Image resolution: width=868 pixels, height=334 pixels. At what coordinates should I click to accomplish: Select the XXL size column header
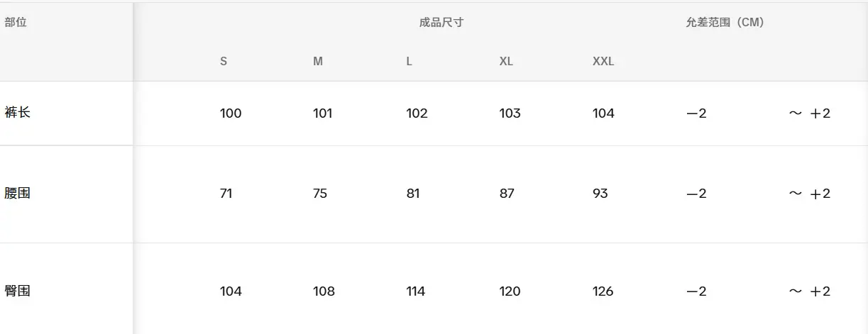click(603, 62)
